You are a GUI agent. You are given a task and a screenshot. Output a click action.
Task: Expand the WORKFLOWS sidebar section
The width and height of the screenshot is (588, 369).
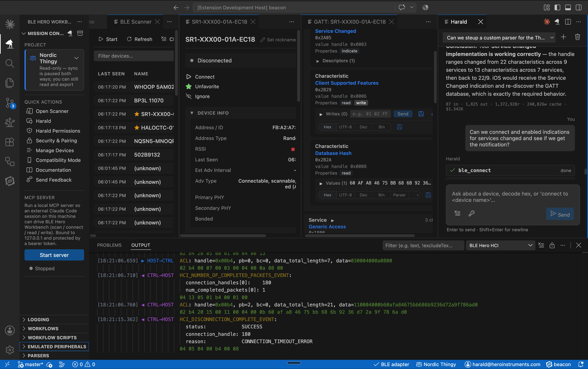coord(54,329)
